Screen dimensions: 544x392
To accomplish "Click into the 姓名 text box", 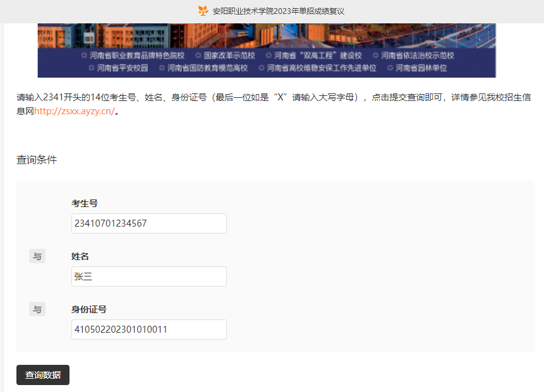I will (148, 276).
